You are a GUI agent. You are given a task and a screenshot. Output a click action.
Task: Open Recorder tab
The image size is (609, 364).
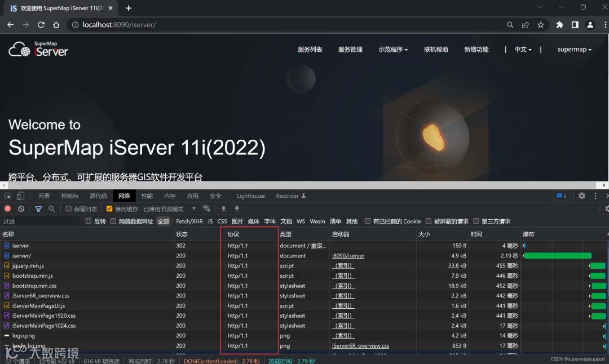click(x=290, y=196)
